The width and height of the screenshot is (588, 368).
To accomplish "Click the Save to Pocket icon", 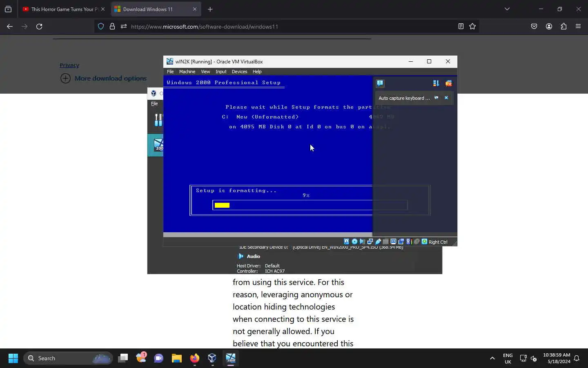I will (x=534, y=26).
